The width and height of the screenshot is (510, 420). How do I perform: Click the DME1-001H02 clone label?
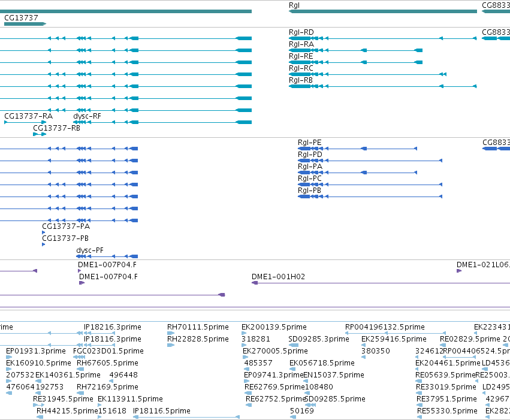[x=279, y=277]
